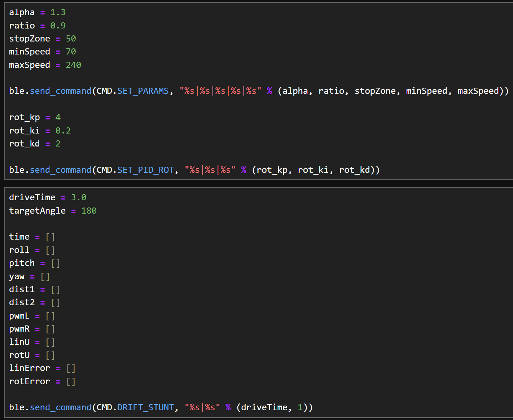Click the "%s|%s|%s|%s|%s" format string
Screen dimensions: 513x420
click(x=220, y=91)
